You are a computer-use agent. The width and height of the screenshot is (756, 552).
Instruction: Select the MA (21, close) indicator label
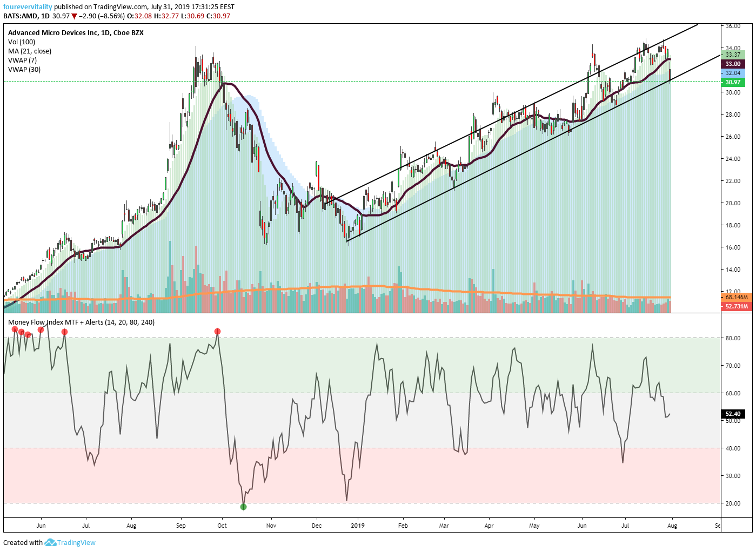(x=30, y=51)
